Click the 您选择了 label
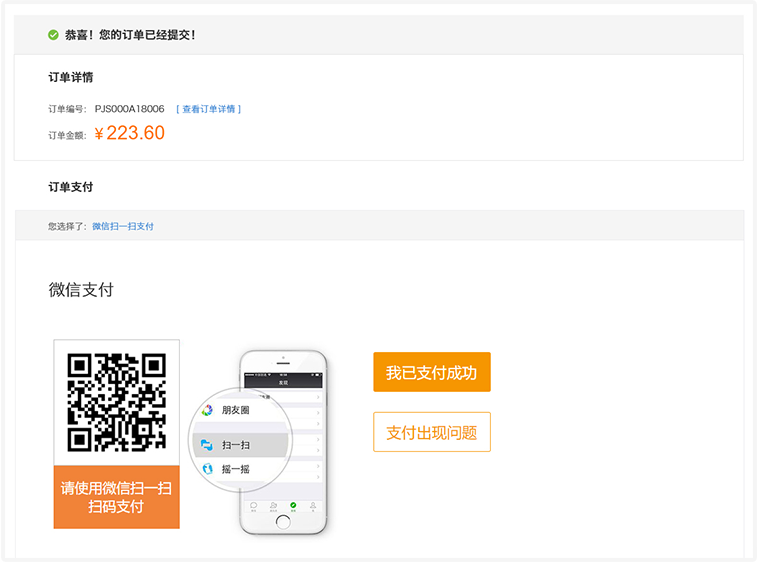This screenshot has width=758, height=563. pos(67,226)
